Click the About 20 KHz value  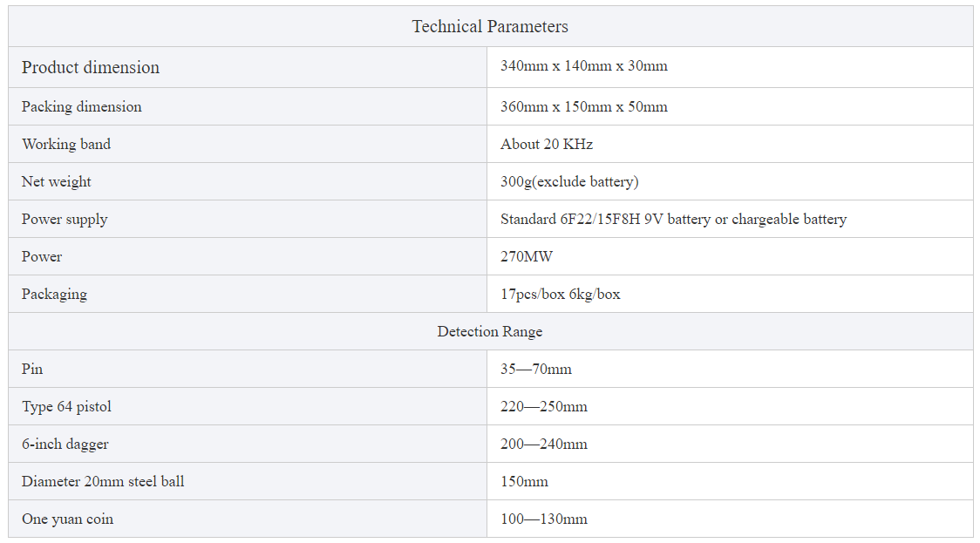coord(547,145)
